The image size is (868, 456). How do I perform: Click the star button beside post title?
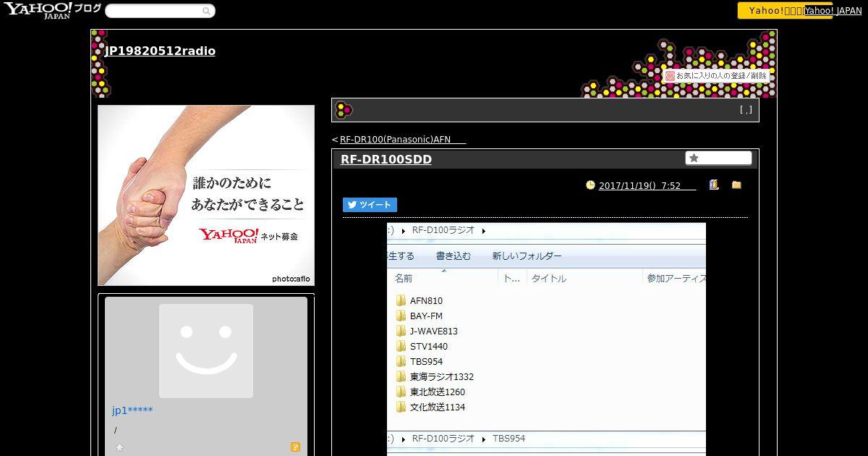pyautogui.click(x=718, y=158)
